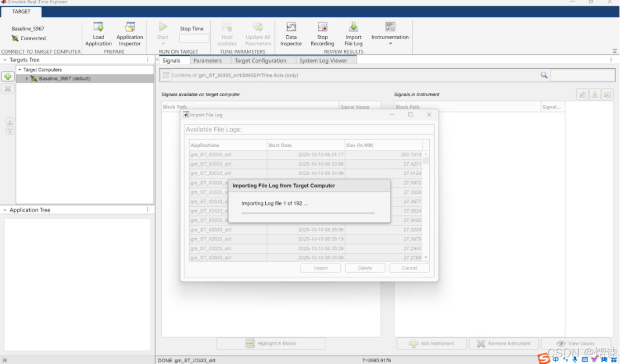Collapse the ribbon toolstrip arrow
Screen dimensions: 620x364
point(614,51)
